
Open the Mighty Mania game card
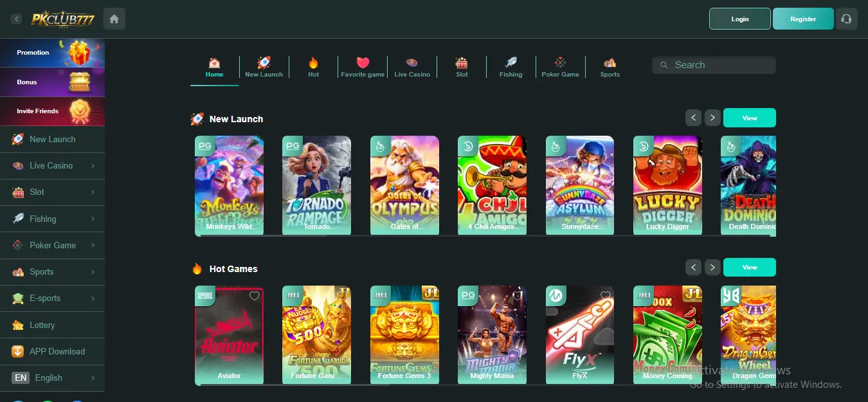(x=492, y=335)
